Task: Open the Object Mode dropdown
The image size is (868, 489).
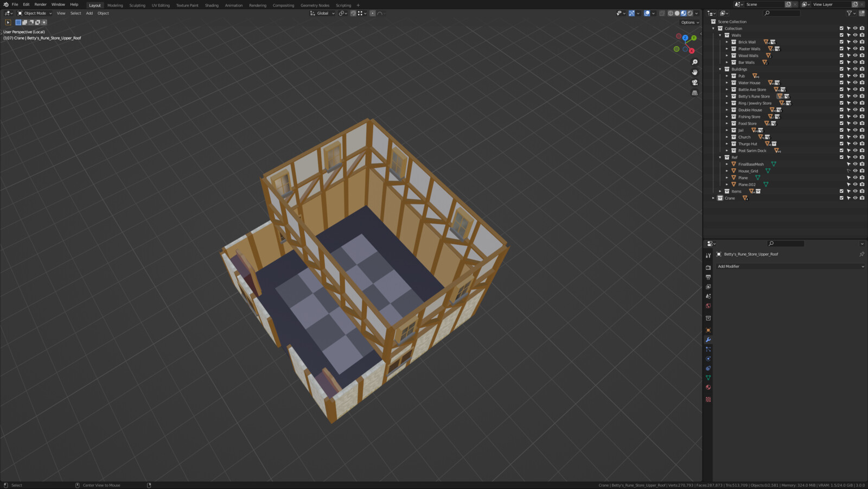Action: tap(35, 13)
